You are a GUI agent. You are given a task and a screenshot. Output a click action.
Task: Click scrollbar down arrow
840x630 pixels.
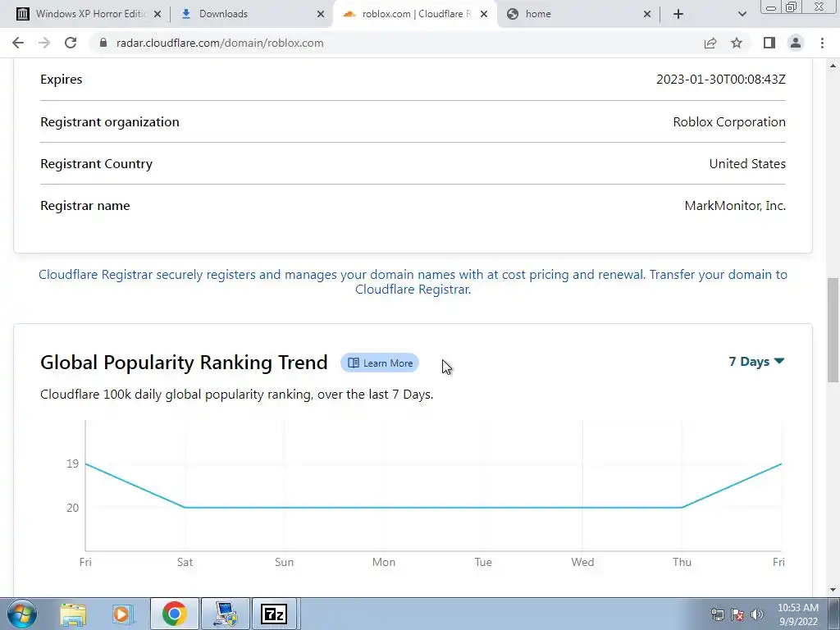(833, 590)
